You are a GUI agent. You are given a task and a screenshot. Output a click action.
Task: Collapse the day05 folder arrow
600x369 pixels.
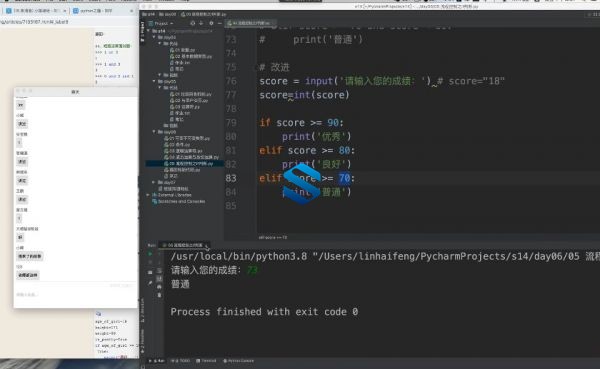point(154,82)
